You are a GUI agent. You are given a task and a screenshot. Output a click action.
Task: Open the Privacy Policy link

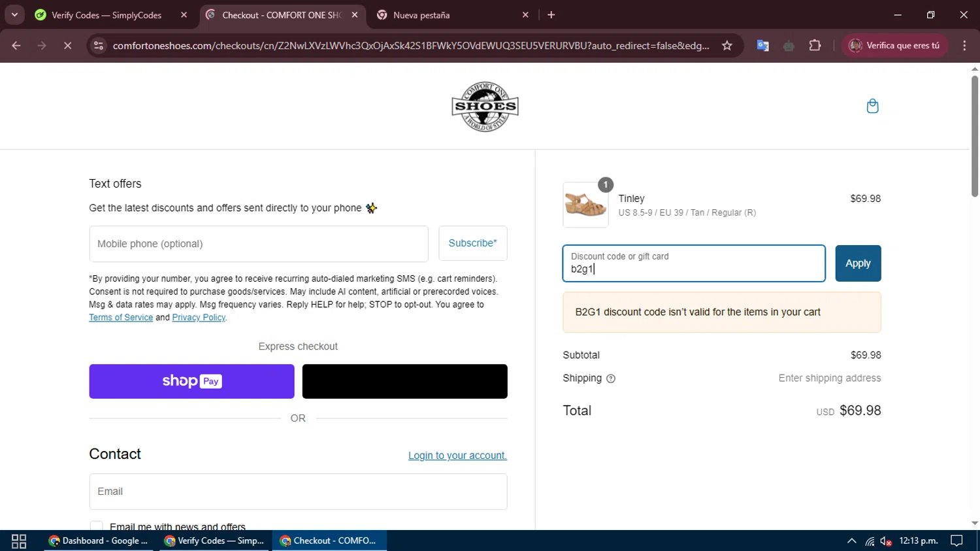(x=199, y=318)
